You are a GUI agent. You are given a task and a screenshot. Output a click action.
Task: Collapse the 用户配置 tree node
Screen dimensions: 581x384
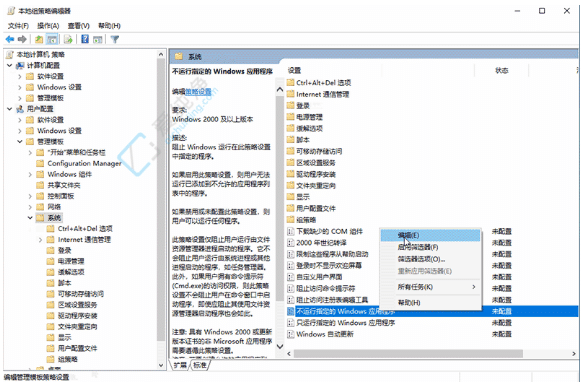point(10,109)
